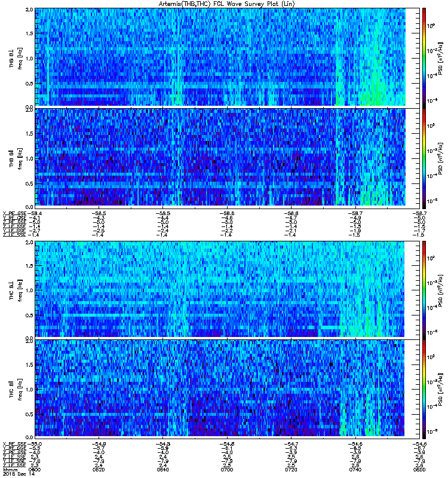Click the X_RE_GSE label under THC panels
This screenshot has height=478, width=448.
coord(14,444)
